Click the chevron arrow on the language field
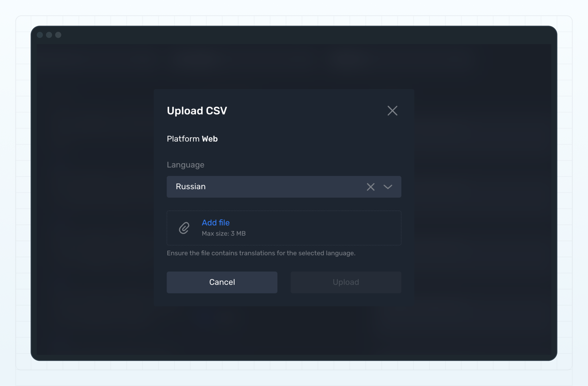 (388, 187)
